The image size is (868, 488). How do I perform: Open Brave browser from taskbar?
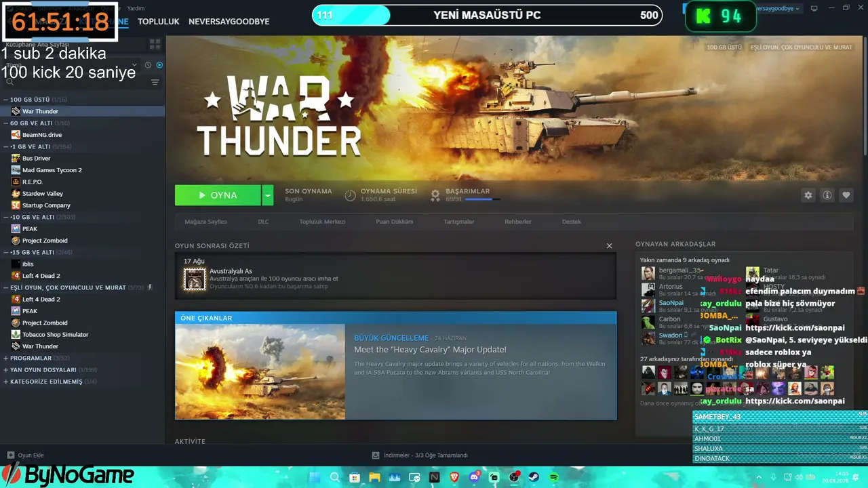click(x=454, y=477)
